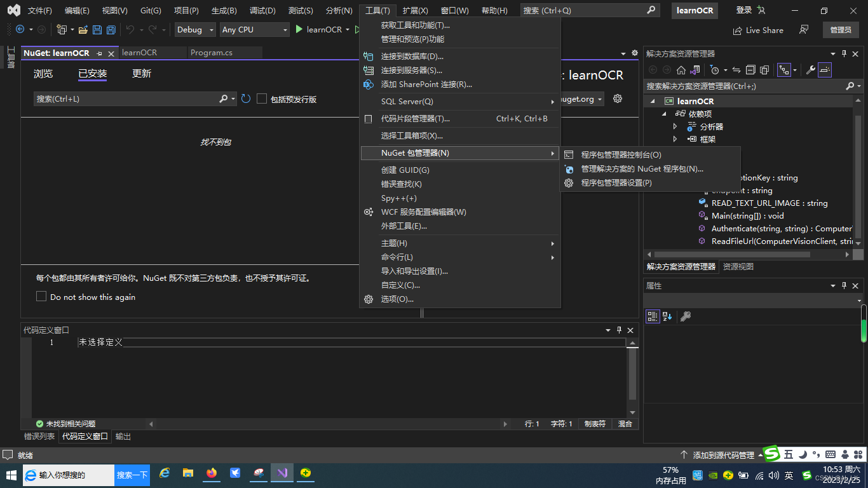
Task: Switch to 浏览 tab in NuGet
Action: coord(43,74)
